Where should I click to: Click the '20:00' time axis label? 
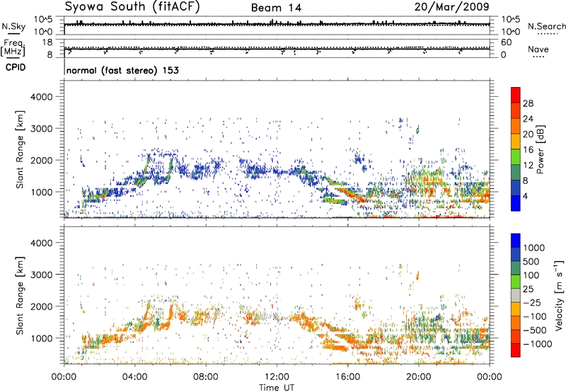(x=419, y=377)
